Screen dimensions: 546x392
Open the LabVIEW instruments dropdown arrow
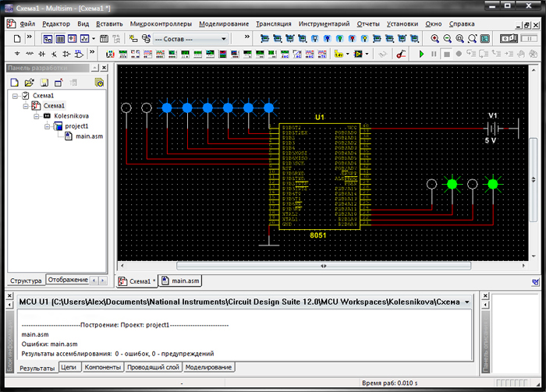(x=367, y=55)
